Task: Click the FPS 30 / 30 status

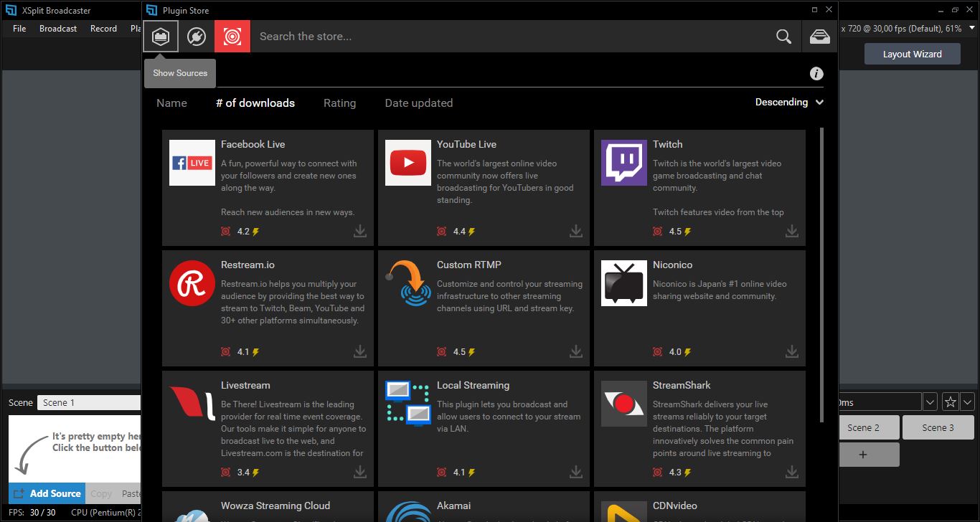Action: pyautogui.click(x=32, y=513)
